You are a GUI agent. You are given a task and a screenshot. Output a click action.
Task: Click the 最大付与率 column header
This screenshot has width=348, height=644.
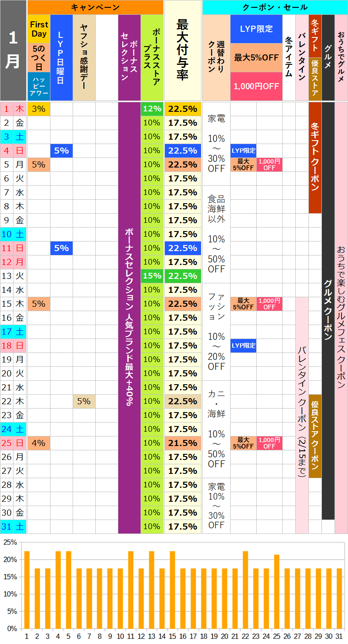[183, 50]
